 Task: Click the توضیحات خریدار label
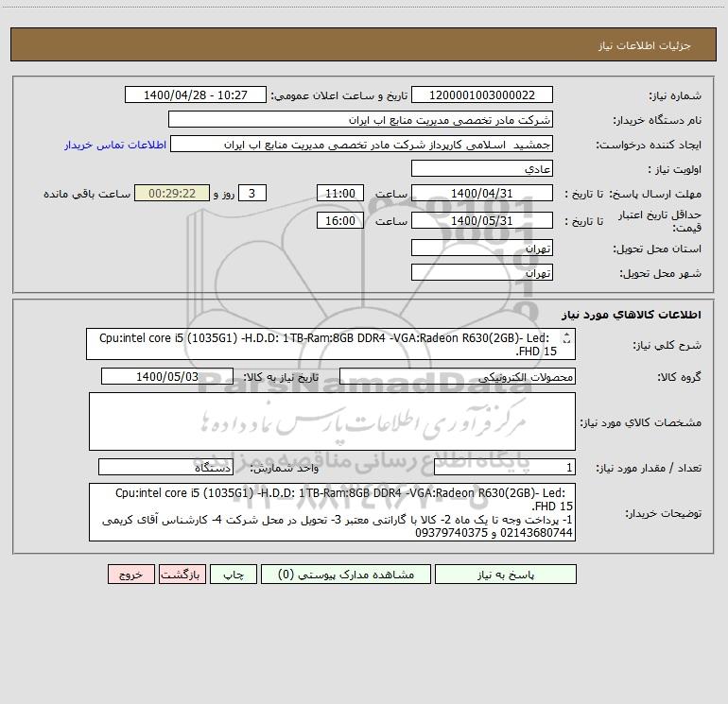663,513
